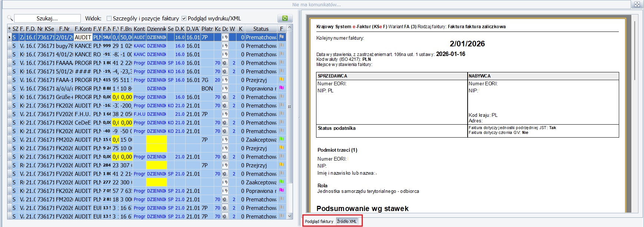Open the Źródło XML tab

(347, 221)
